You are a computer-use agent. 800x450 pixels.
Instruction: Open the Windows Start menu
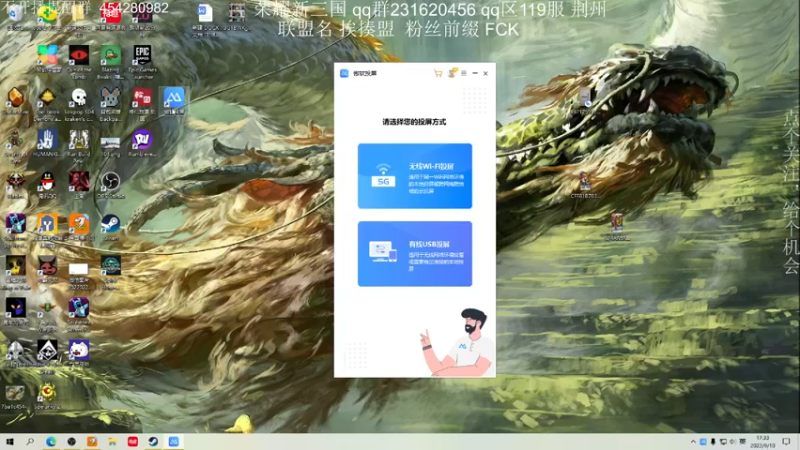(x=9, y=442)
